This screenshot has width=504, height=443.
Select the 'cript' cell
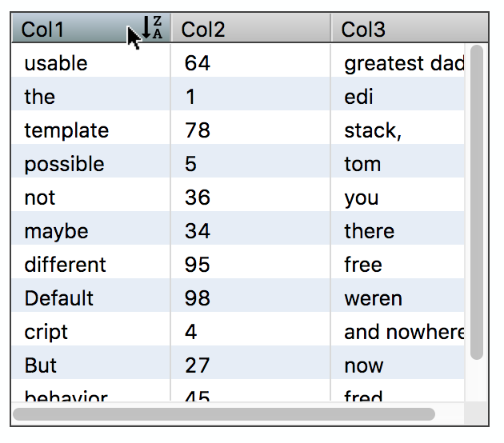46,332
